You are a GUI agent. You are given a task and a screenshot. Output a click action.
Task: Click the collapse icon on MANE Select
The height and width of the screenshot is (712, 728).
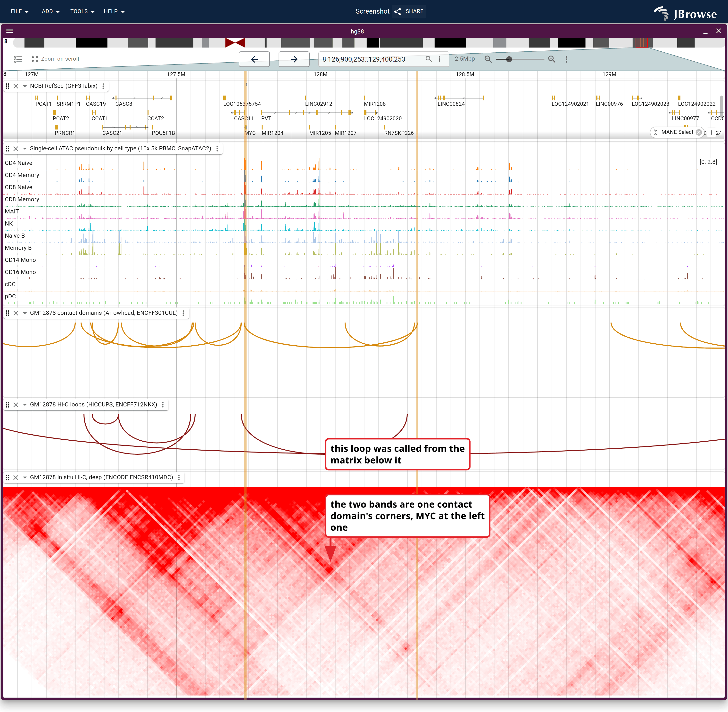tap(656, 132)
